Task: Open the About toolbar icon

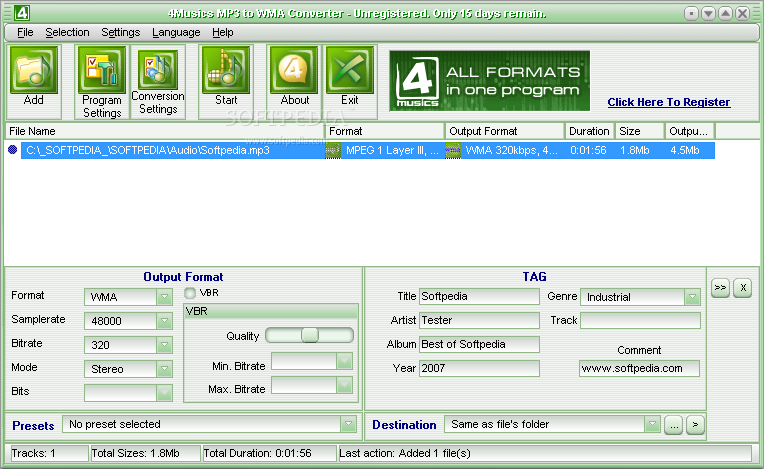Action: pyautogui.click(x=294, y=70)
